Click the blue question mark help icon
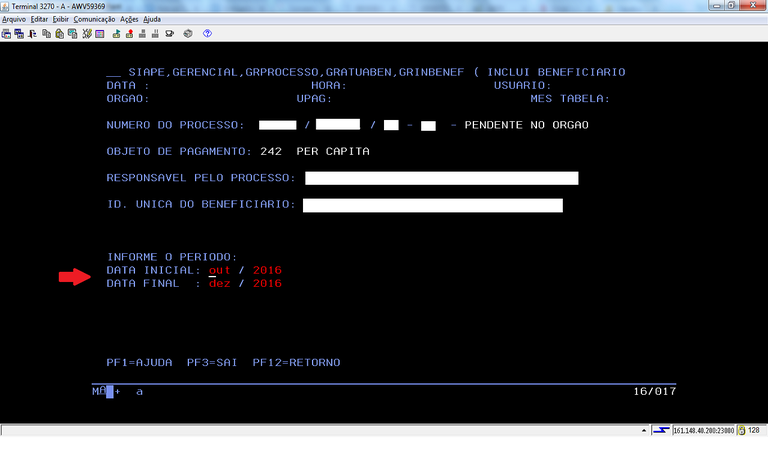This screenshot has width=768, height=456. coord(207,34)
